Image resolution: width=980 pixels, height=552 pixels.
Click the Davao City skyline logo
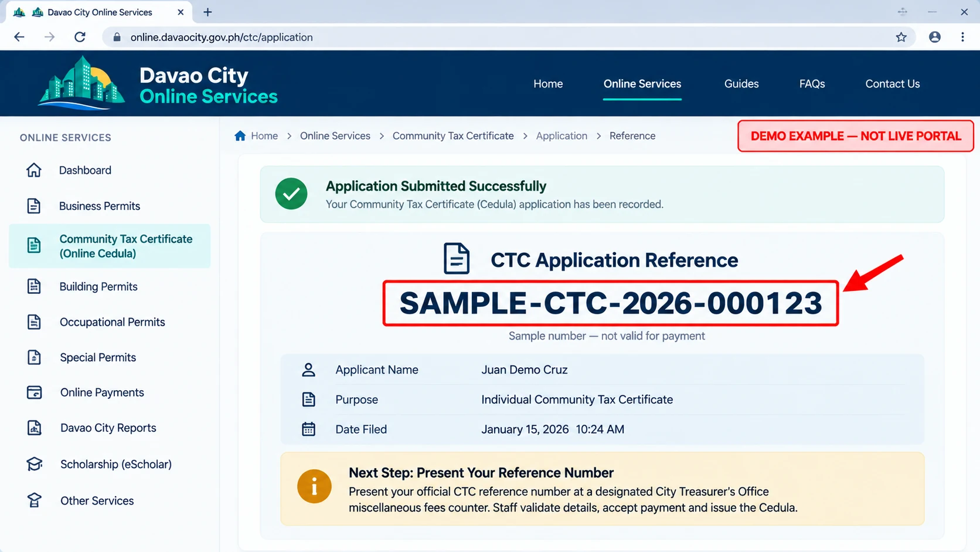point(81,83)
